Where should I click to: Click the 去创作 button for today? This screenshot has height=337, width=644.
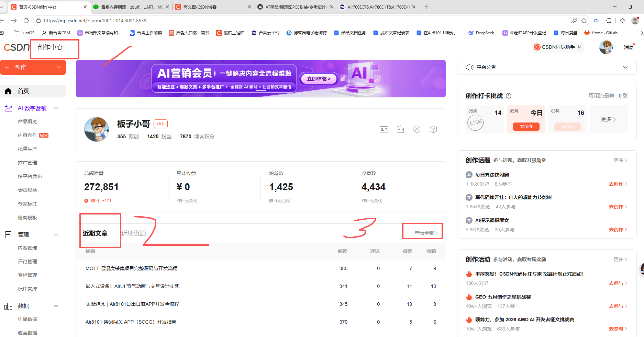(x=526, y=127)
